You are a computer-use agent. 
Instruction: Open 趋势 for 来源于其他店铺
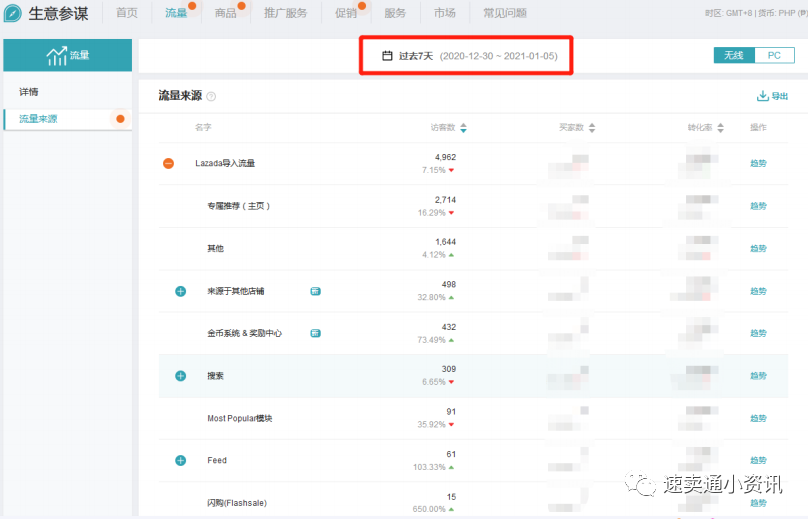(758, 291)
